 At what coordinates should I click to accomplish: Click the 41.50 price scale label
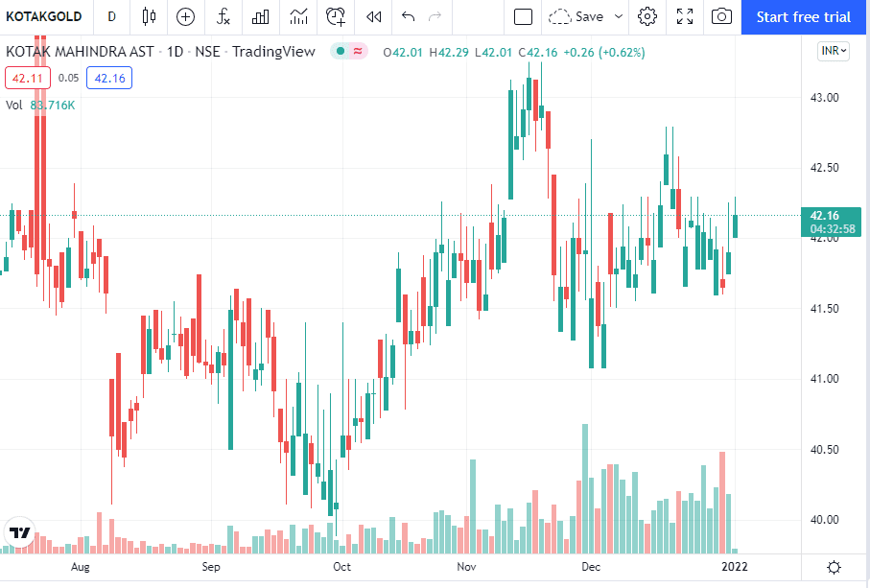pos(825,309)
